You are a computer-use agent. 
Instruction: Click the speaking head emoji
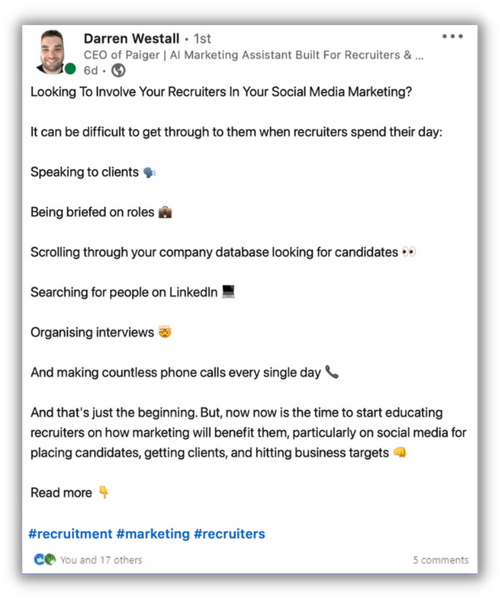149,173
